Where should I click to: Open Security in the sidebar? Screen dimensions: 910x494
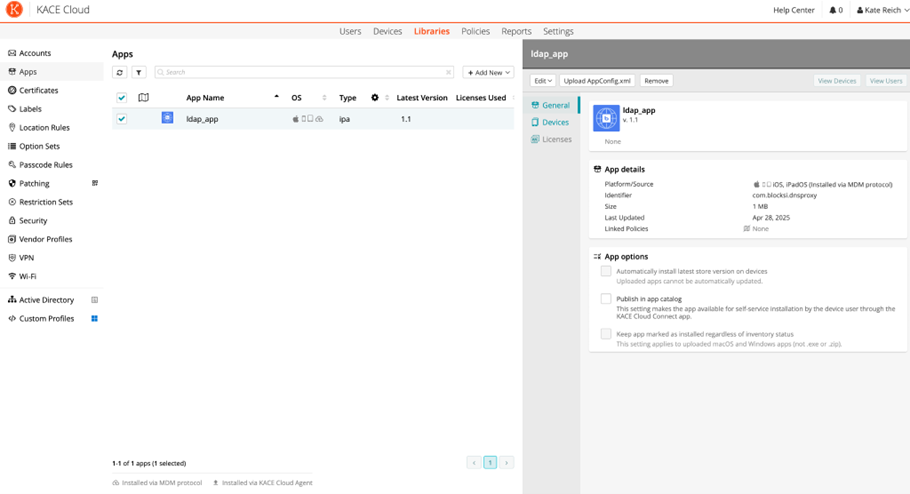[32, 221]
